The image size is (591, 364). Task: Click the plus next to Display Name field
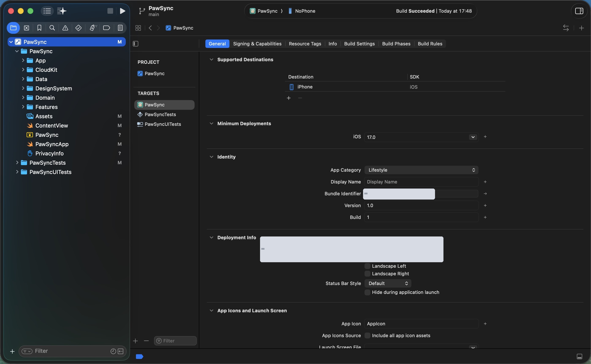point(485,182)
